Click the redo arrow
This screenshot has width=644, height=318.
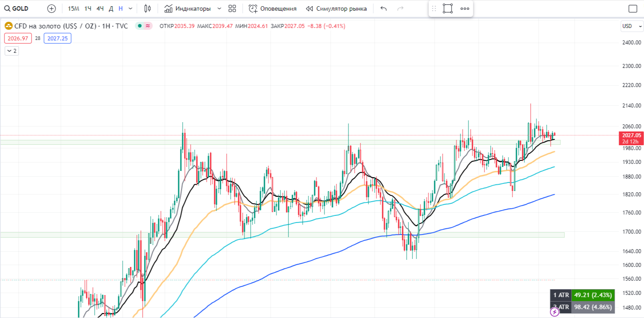(400, 8)
